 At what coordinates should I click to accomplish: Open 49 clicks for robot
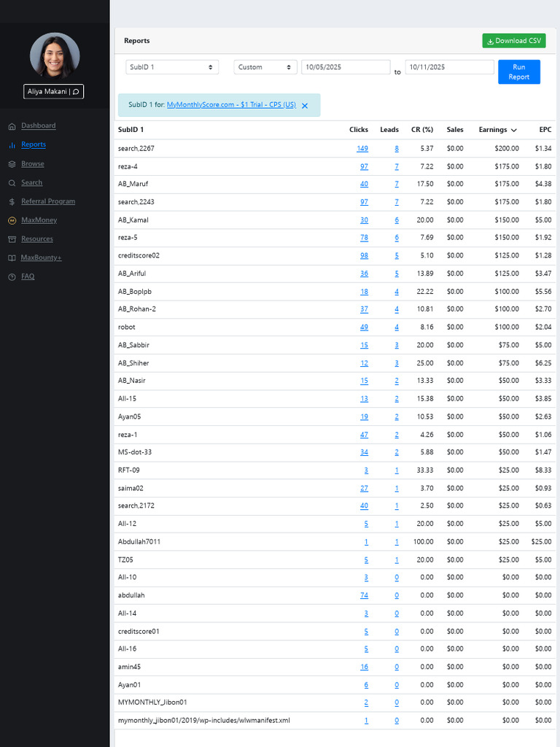coord(365,328)
